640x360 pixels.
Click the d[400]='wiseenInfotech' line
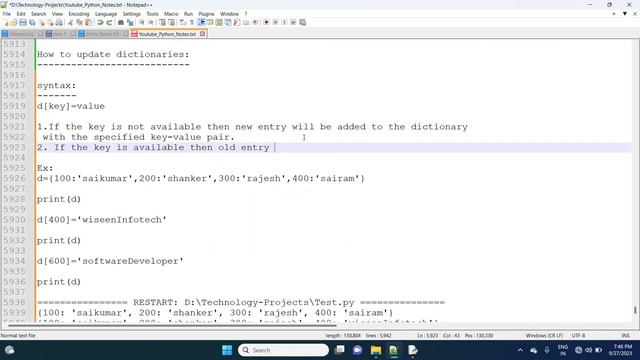tap(102, 220)
